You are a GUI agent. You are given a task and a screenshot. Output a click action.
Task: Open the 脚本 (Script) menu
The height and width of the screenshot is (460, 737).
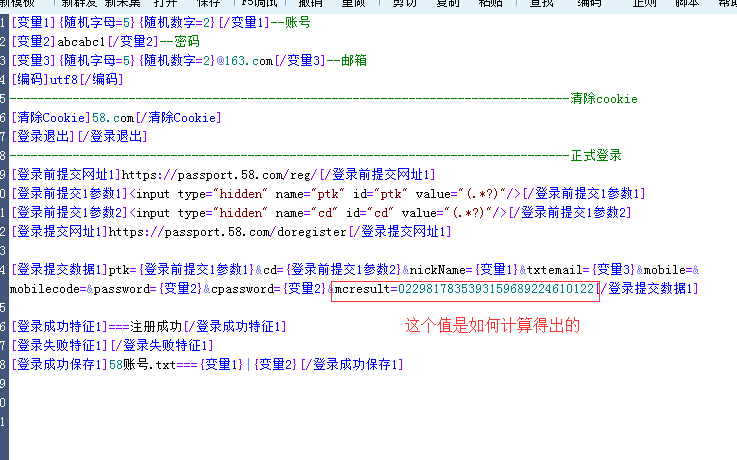click(x=686, y=3)
